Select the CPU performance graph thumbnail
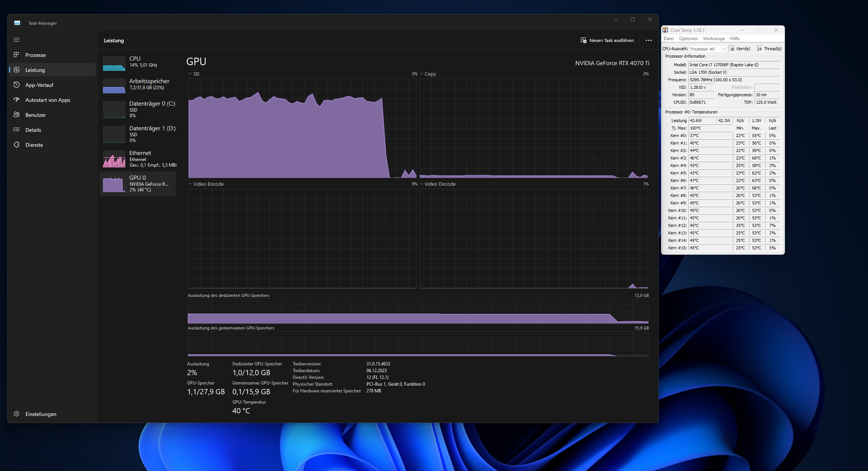 click(x=114, y=63)
